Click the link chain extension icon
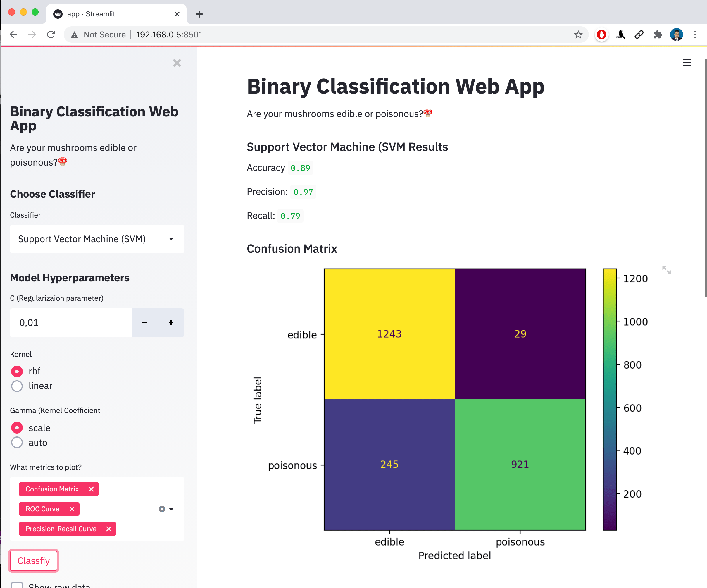This screenshot has width=707, height=588. coord(639,35)
